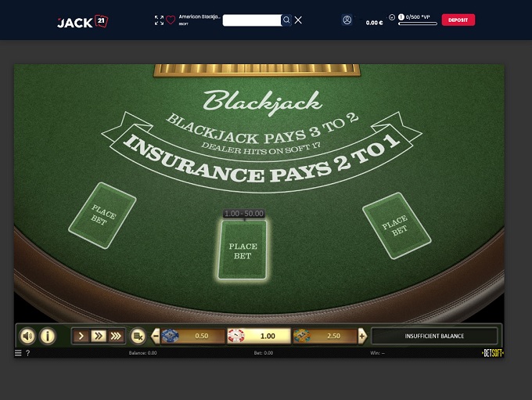This screenshot has height=400, width=532.
Task: Select the medium speed double arrow
Action: (x=99, y=336)
